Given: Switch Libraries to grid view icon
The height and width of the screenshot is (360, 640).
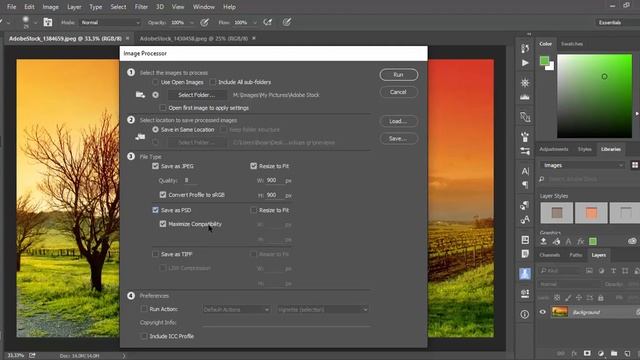Looking at the screenshot, I should coord(635,165).
